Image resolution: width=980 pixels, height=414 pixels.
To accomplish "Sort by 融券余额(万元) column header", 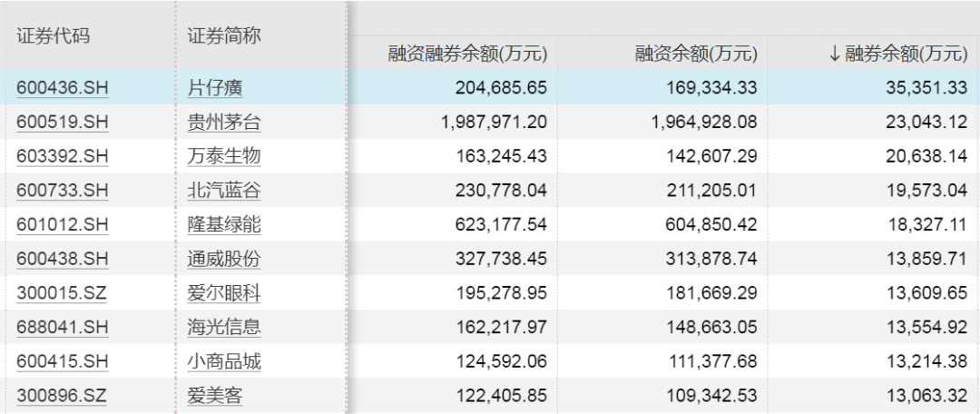I will 898,54.
